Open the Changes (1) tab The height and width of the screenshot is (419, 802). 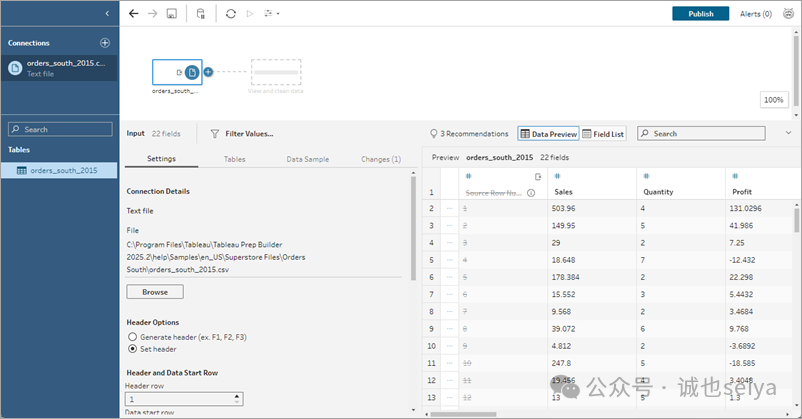[x=381, y=159]
